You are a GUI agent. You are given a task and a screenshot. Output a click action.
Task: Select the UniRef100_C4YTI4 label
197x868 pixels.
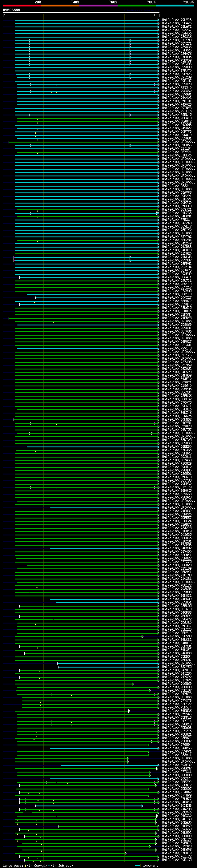pos(177,721)
